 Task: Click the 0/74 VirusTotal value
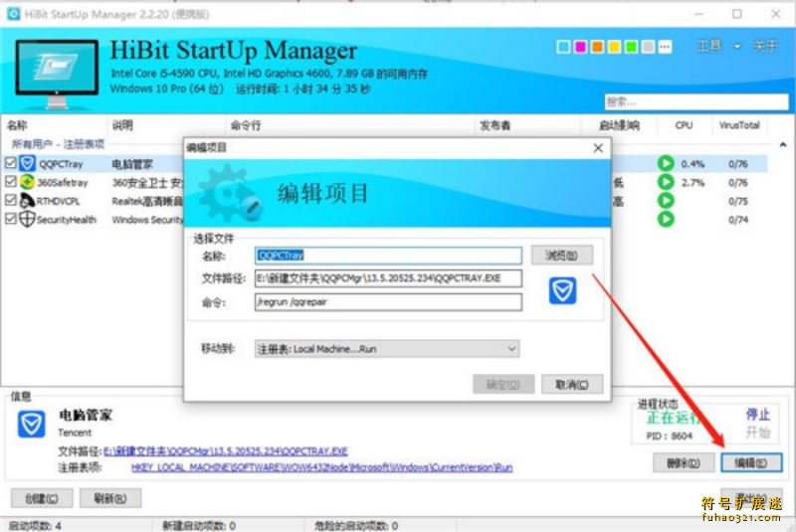[x=737, y=220]
